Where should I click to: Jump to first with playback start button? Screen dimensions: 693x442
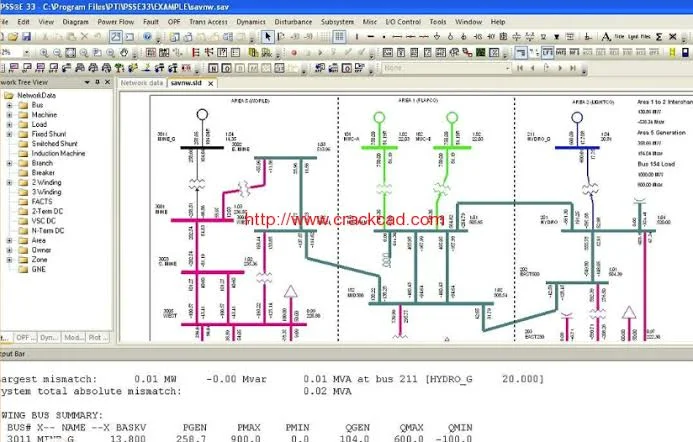click(520, 69)
